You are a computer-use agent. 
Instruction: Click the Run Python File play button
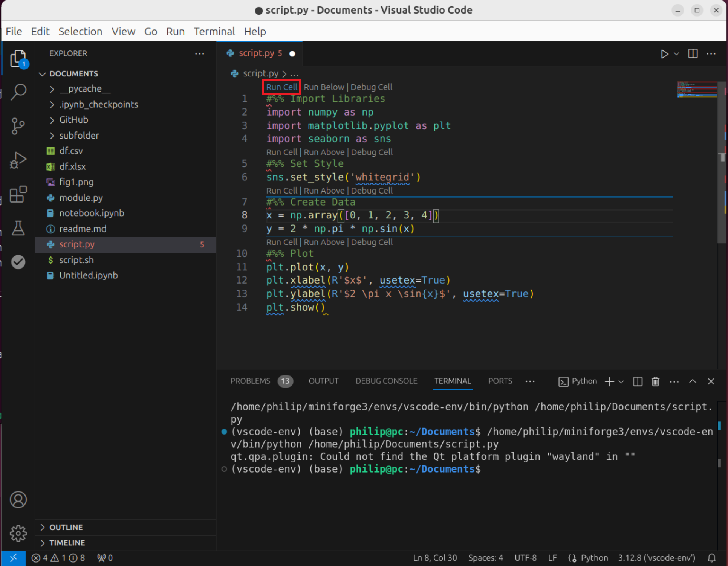[x=664, y=54]
